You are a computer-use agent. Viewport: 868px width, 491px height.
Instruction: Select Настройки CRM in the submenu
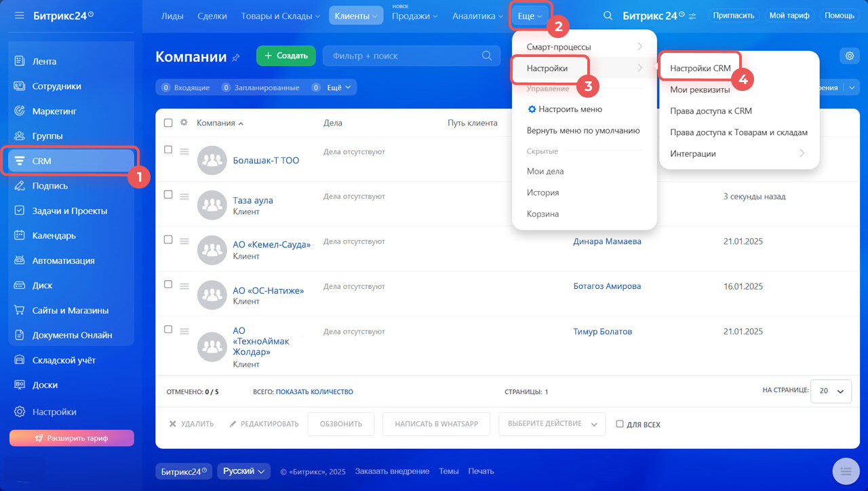click(700, 68)
